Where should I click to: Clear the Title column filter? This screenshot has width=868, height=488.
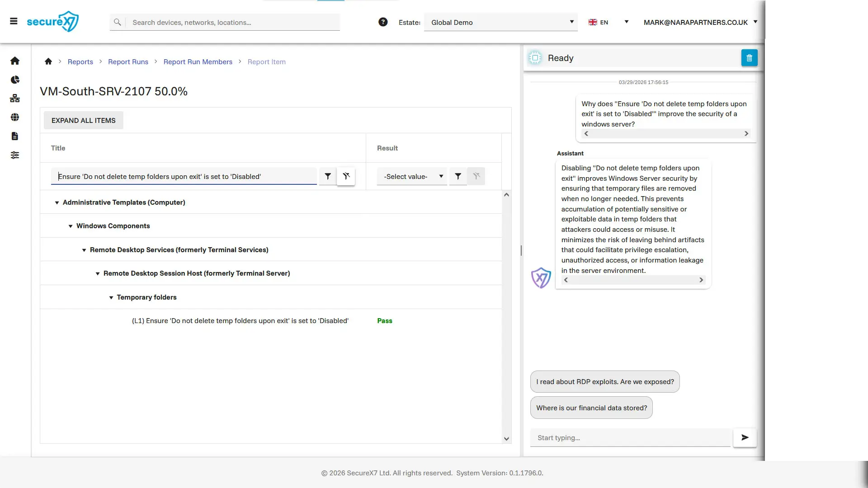point(346,176)
